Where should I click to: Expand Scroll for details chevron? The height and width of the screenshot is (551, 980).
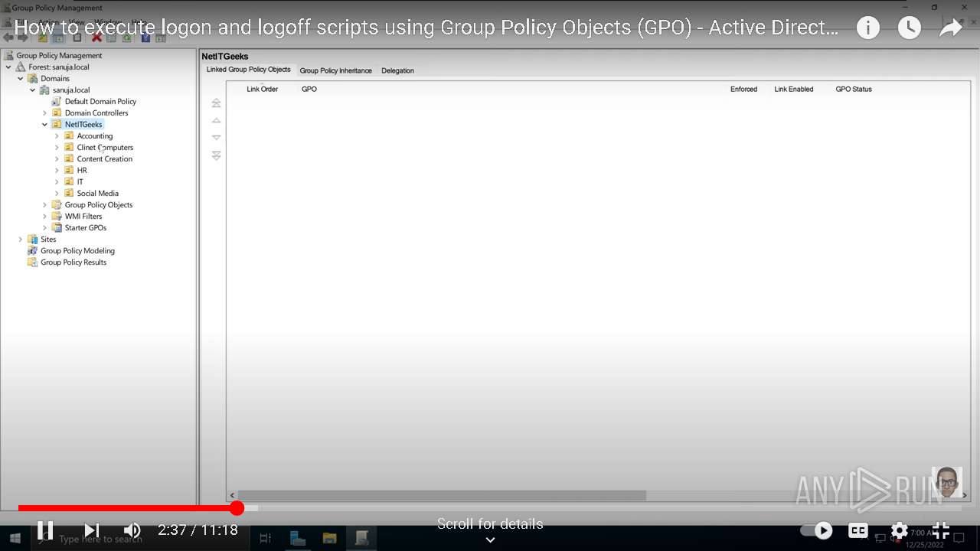click(x=490, y=540)
